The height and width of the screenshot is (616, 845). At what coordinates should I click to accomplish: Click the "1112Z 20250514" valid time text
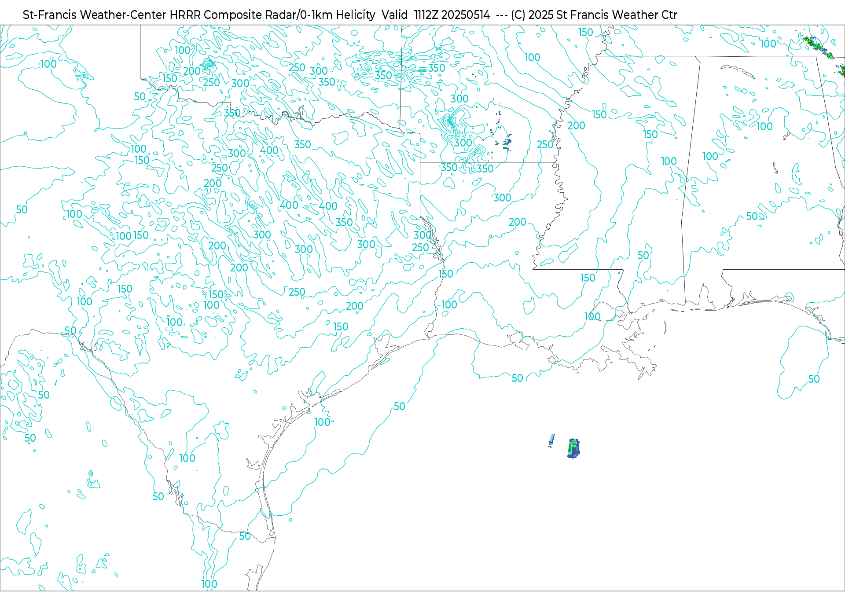coord(452,15)
